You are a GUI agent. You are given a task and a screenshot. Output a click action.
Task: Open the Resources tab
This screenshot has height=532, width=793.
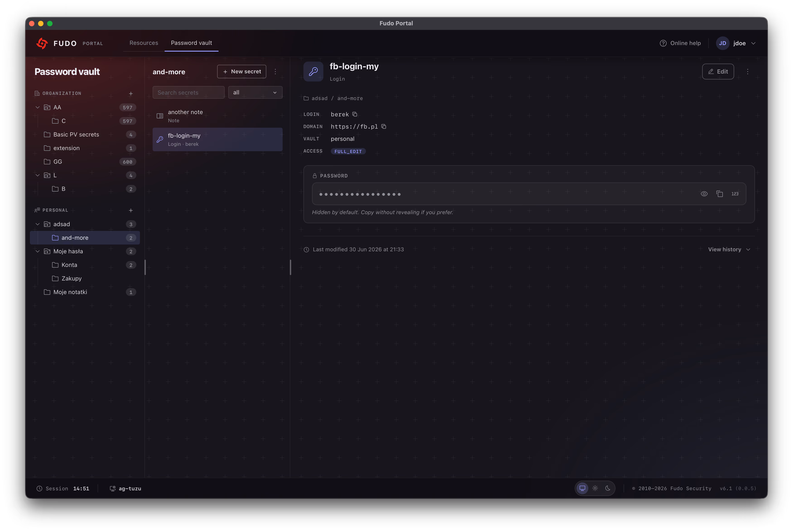pyautogui.click(x=144, y=43)
